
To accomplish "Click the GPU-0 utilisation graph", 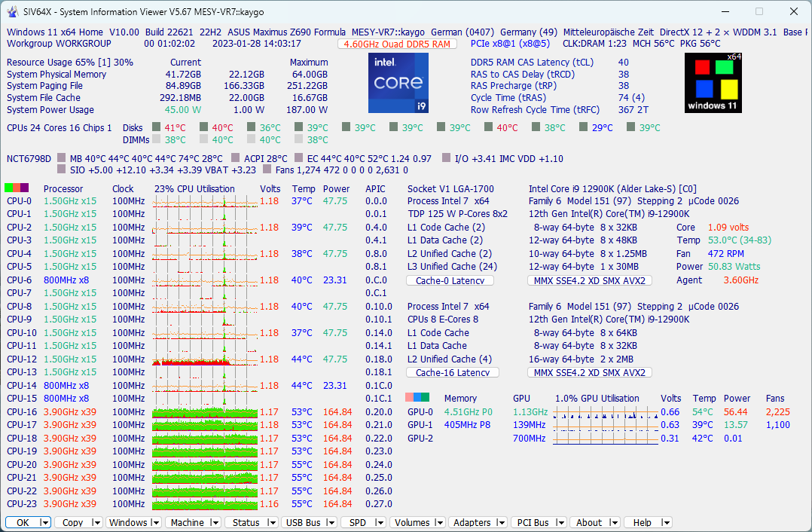I will [606, 412].
